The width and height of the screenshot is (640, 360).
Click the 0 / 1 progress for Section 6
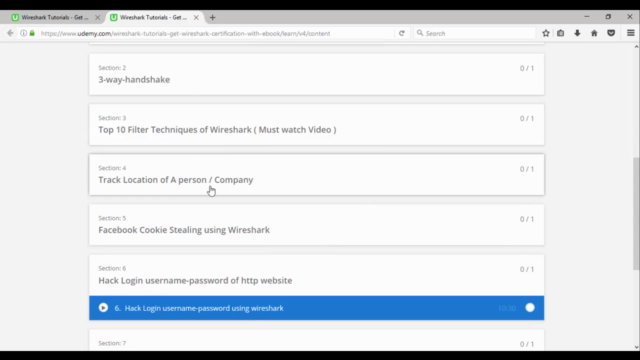point(527,269)
